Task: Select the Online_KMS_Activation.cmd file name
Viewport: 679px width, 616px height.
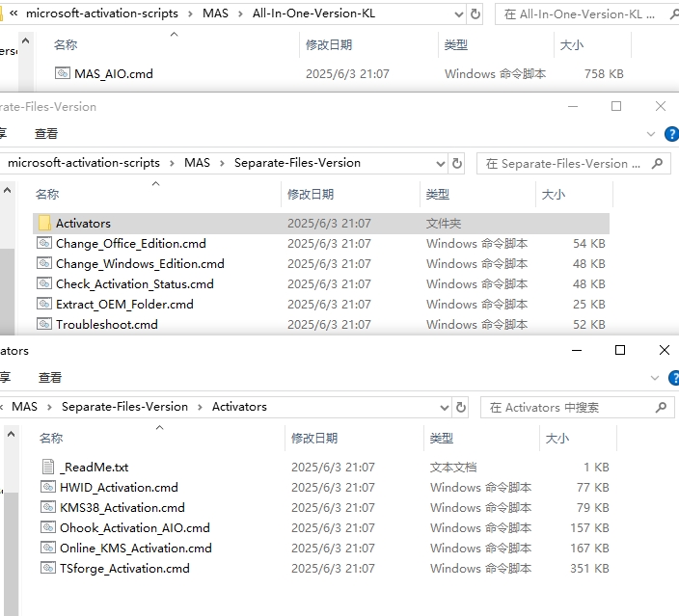Action: point(136,548)
